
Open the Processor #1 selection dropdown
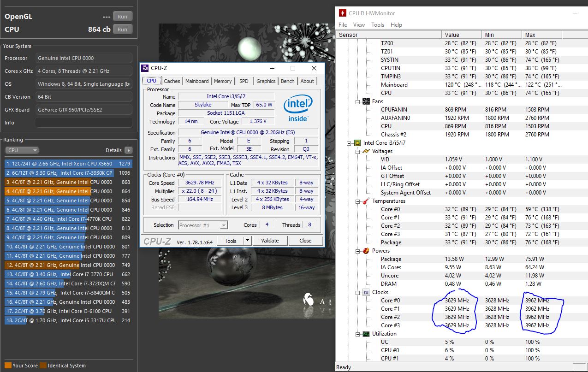pyautogui.click(x=224, y=225)
